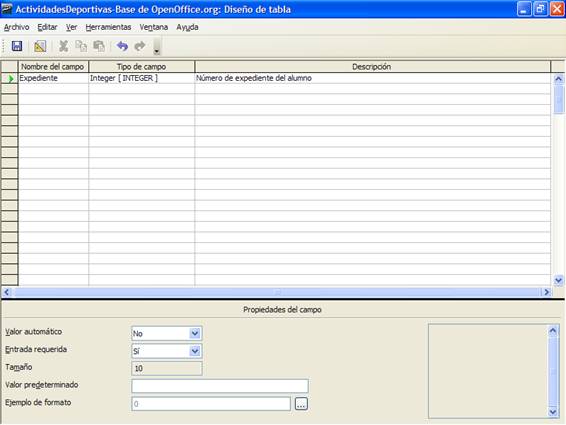Click the Valor predeterminado input field
The image size is (566, 425).
[220, 386]
